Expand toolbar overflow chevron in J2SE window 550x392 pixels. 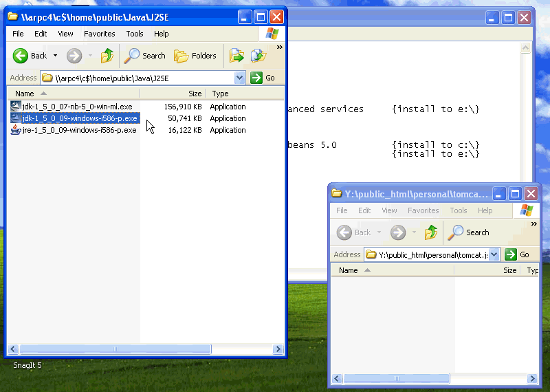(280, 47)
